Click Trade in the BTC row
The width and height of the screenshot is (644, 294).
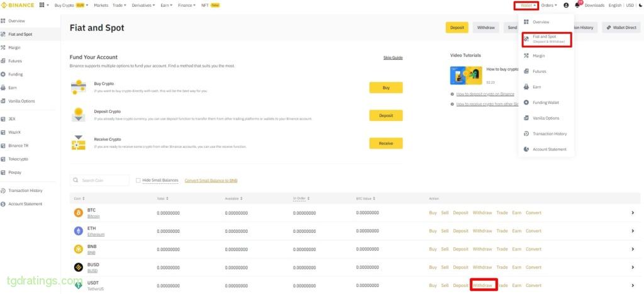[502, 213]
